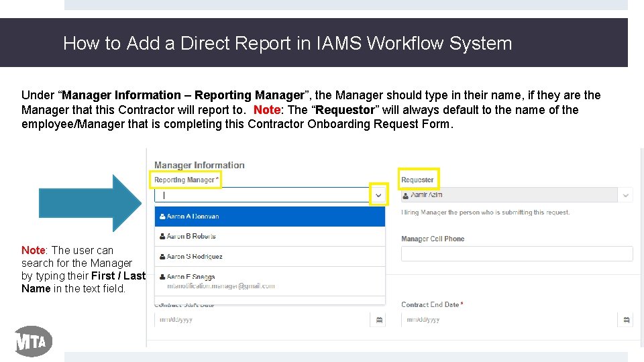
Task: Expand the Requester dropdown chevron
Action: (x=625, y=195)
